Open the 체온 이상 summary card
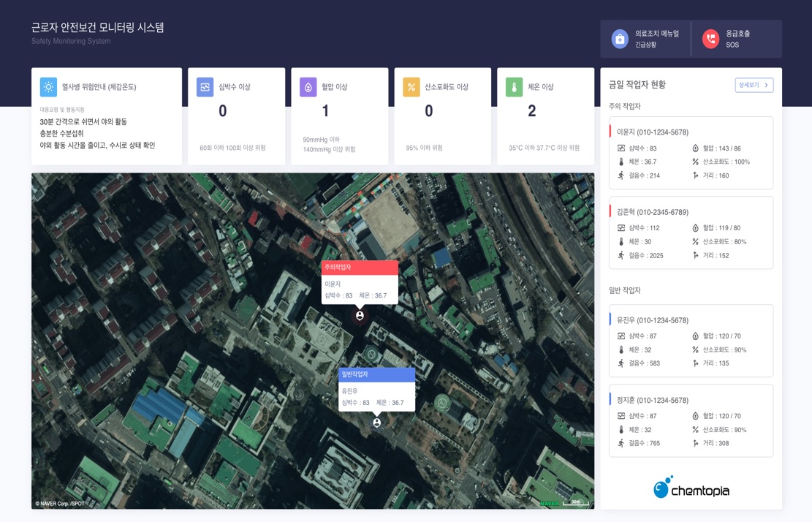The image size is (812, 522). [x=545, y=116]
